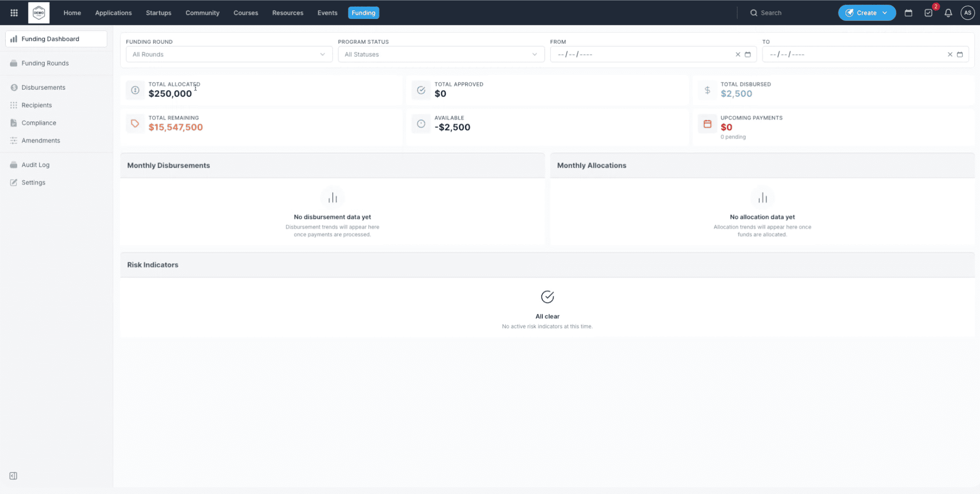Open the apps grid launcher icon
The height and width of the screenshot is (494, 980).
(x=14, y=13)
